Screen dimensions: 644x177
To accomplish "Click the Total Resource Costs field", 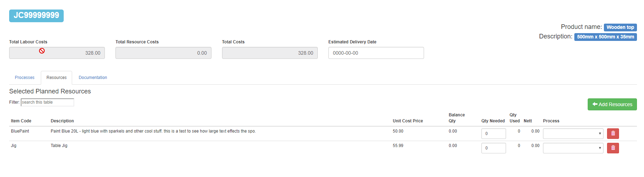I will (x=163, y=53).
